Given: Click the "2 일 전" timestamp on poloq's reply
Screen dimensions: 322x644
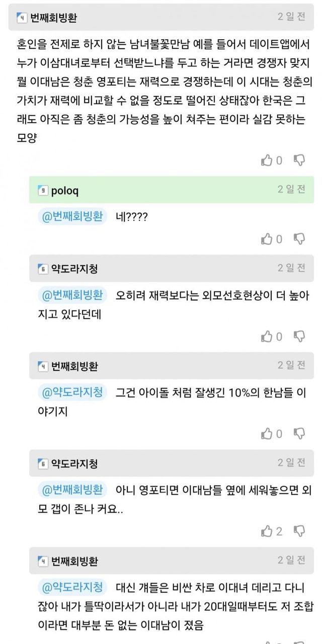Looking at the screenshot, I should pos(291,190).
